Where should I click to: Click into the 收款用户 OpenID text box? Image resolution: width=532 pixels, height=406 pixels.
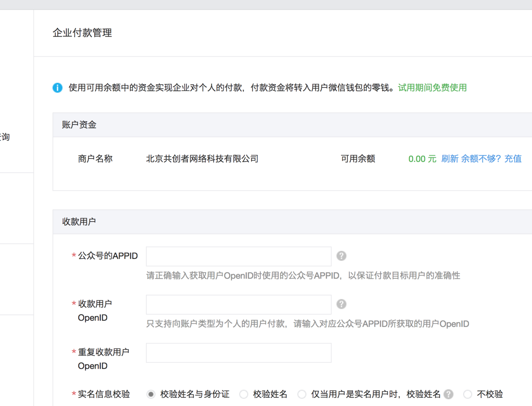[x=239, y=304]
